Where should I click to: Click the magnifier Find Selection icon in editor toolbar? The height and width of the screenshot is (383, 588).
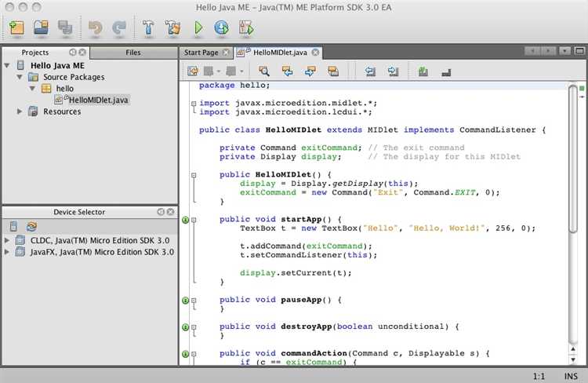[x=263, y=71]
